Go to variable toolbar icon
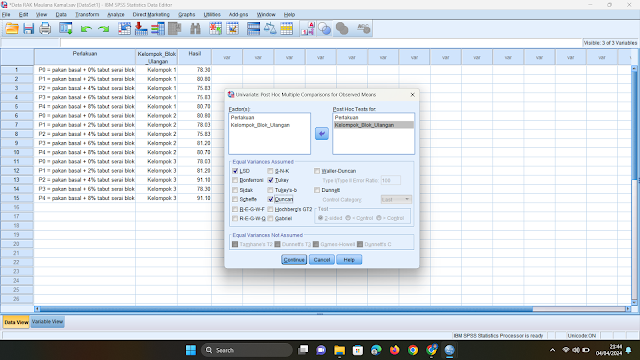 coord(141,29)
